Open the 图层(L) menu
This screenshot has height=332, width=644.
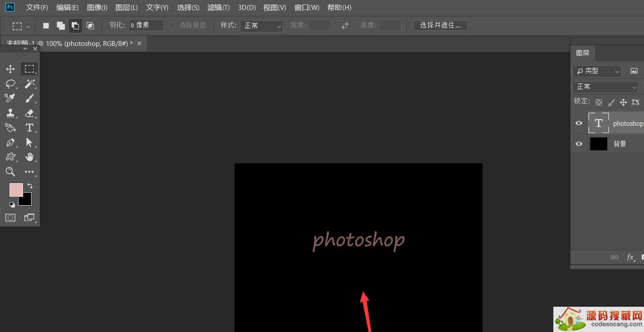pyautogui.click(x=126, y=8)
